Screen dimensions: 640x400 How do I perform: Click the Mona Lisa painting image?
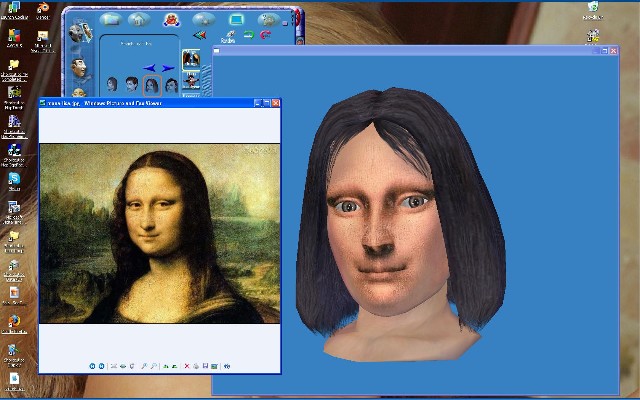(x=160, y=233)
